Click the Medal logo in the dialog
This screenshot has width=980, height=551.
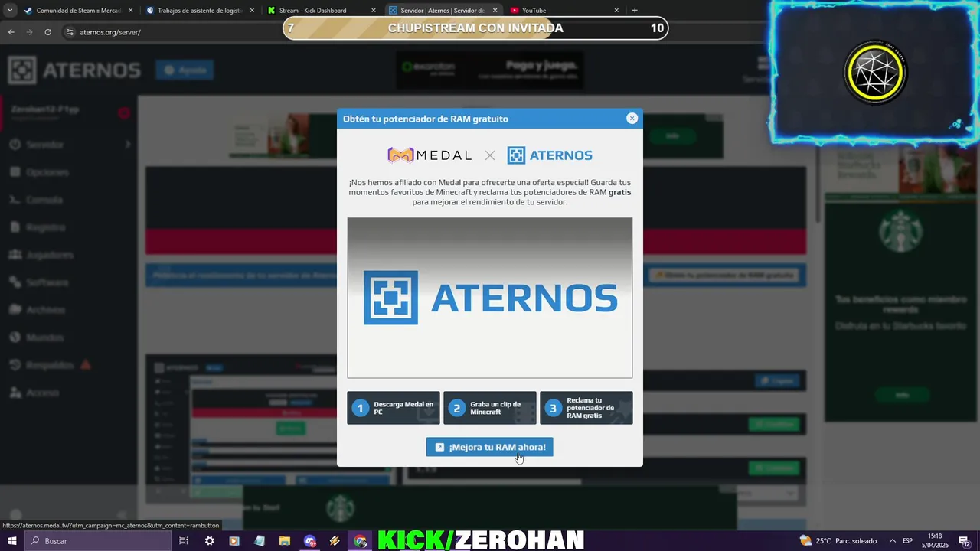click(x=430, y=155)
